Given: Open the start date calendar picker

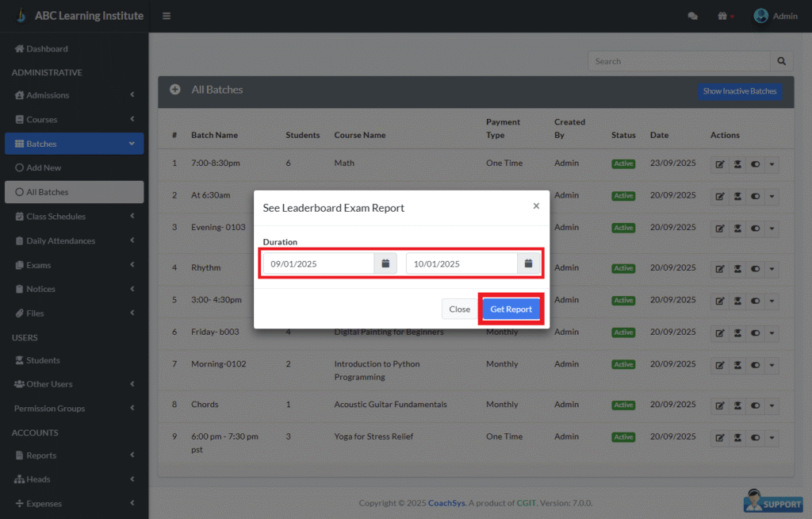Looking at the screenshot, I should (x=385, y=263).
